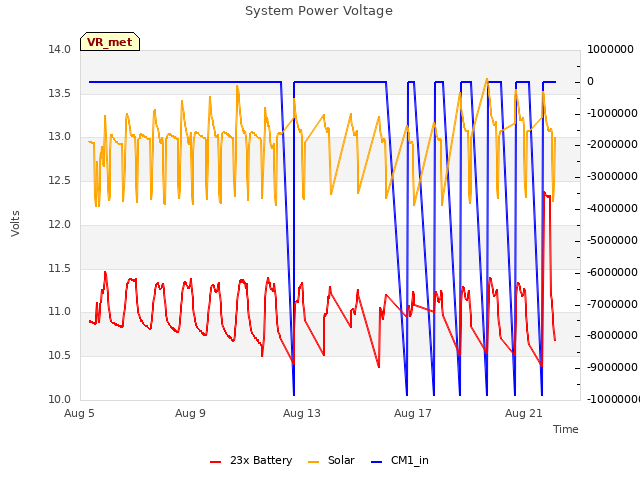
Task: Toggle the Solar legend entry
Action: [x=331, y=460]
